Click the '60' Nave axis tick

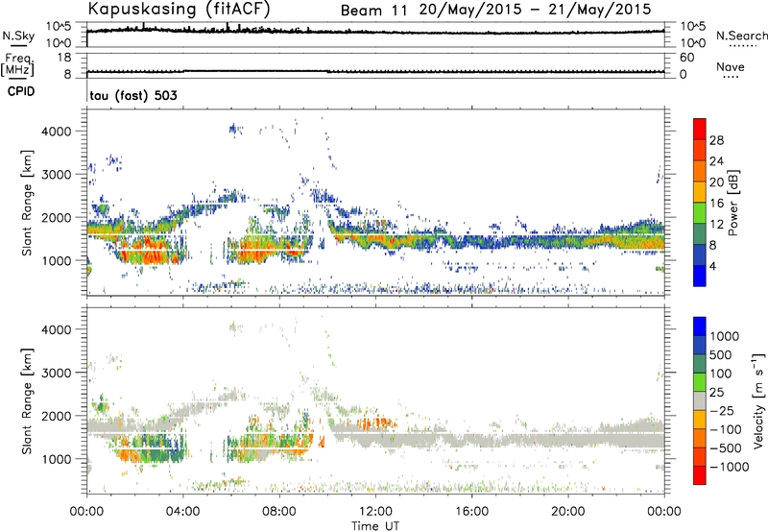pyautogui.click(x=686, y=58)
